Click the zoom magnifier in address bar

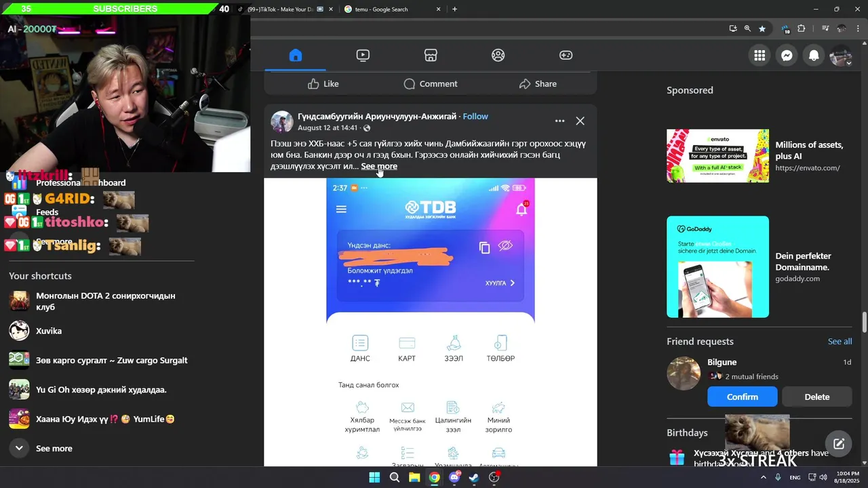[747, 28]
